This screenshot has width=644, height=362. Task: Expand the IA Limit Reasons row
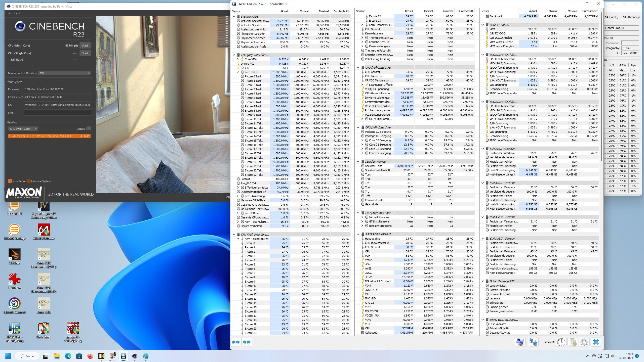coord(362,217)
